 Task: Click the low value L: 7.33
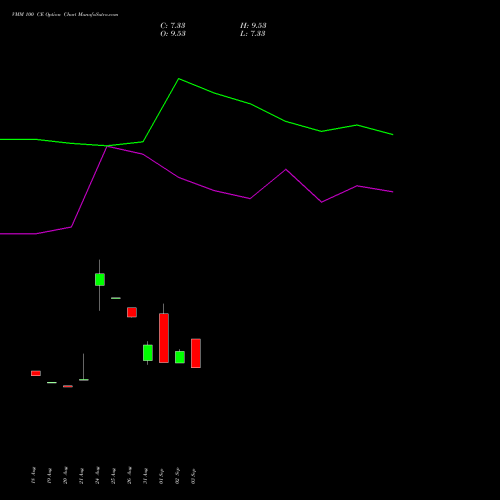[x=253, y=34]
